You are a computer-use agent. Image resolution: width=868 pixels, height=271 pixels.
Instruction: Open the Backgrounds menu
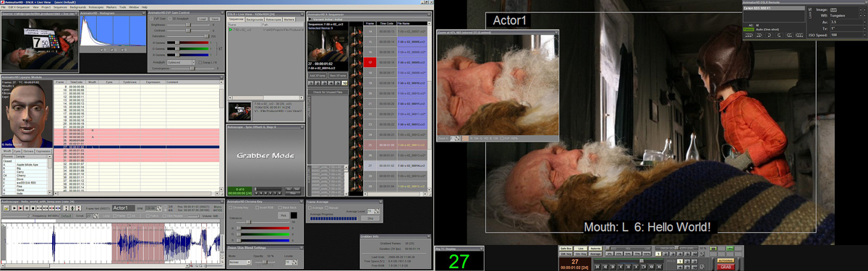coord(78,7)
